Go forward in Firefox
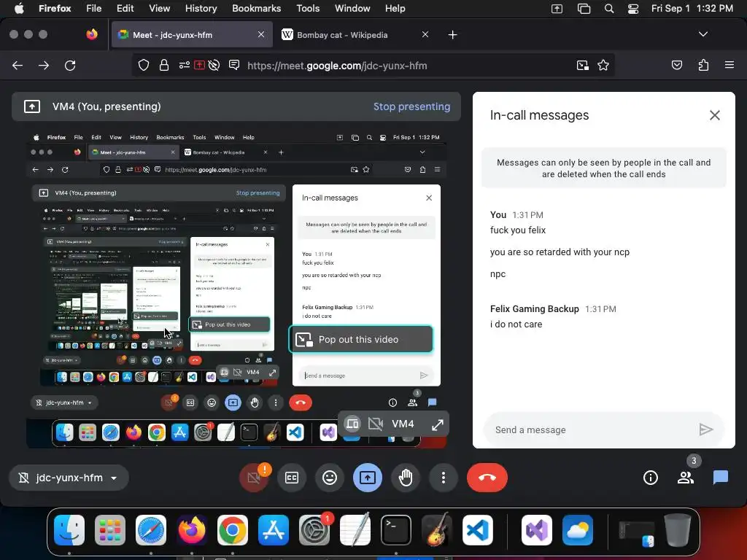747x560 pixels. tap(44, 66)
